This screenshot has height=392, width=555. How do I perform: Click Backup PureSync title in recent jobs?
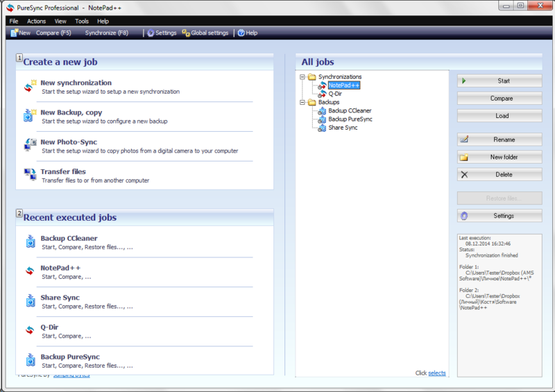tap(70, 357)
